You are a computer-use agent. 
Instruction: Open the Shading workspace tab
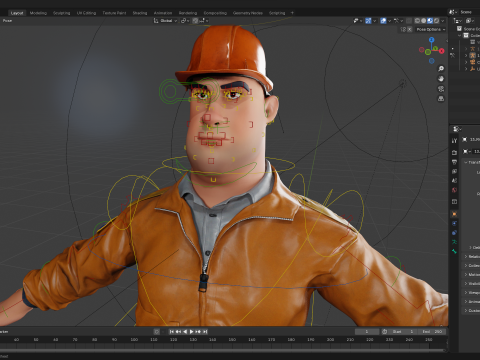coord(140,13)
